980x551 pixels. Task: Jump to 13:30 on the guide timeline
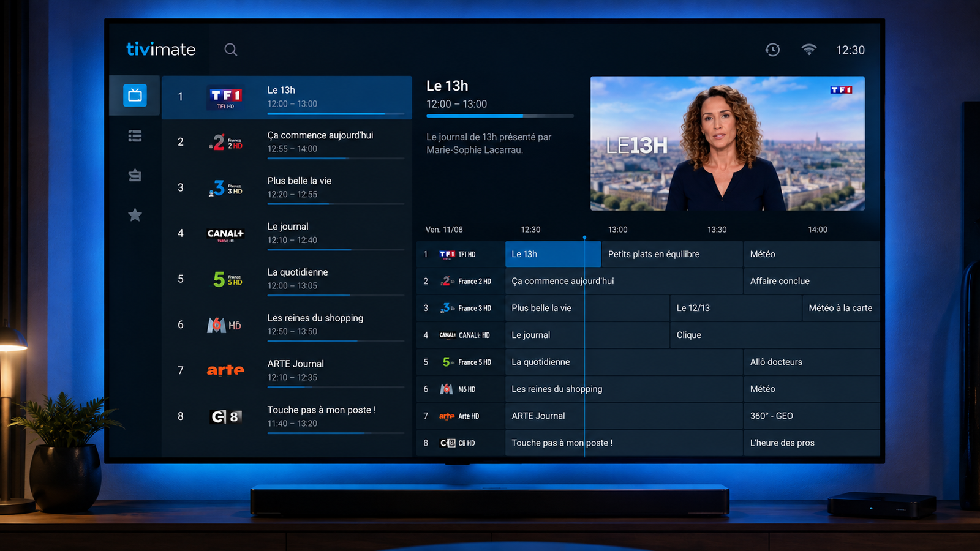pos(717,230)
